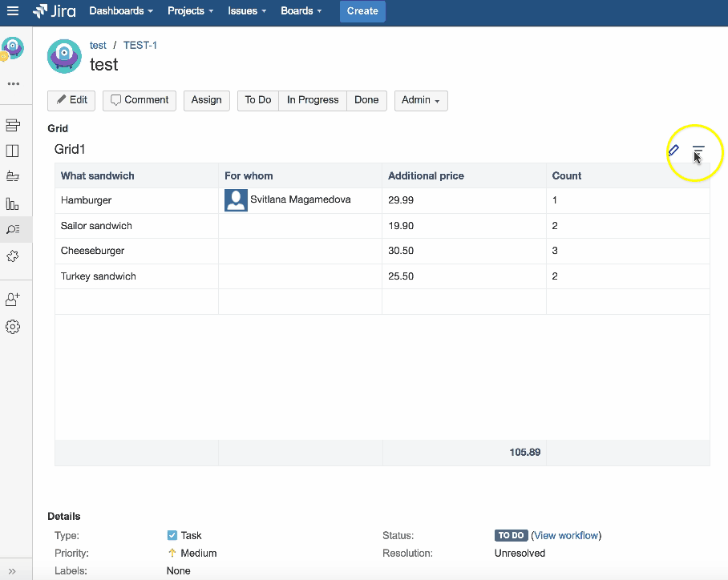Open Project settings gear in sidebar
Image resolution: width=728 pixels, height=580 pixels.
click(x=12, y=326)
